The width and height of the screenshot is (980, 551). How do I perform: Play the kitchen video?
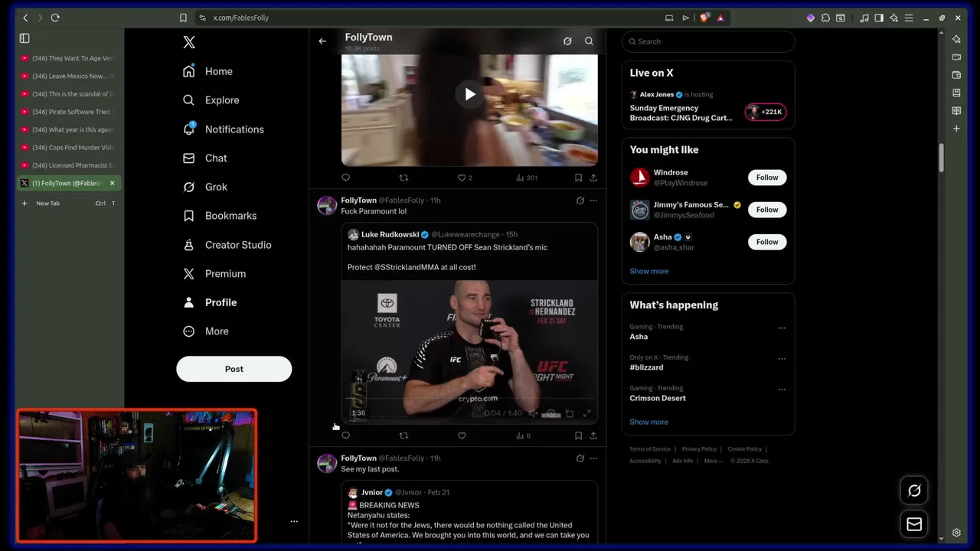(469, 94)
